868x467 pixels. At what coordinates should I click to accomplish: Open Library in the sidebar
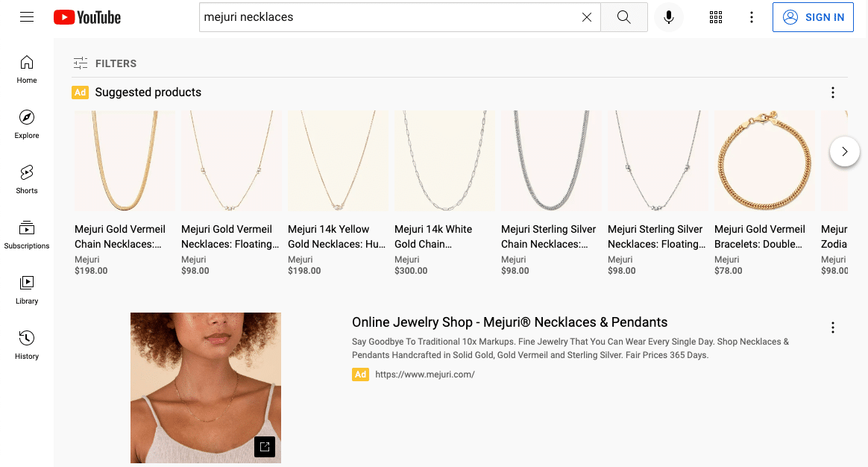tap(27, 289)
